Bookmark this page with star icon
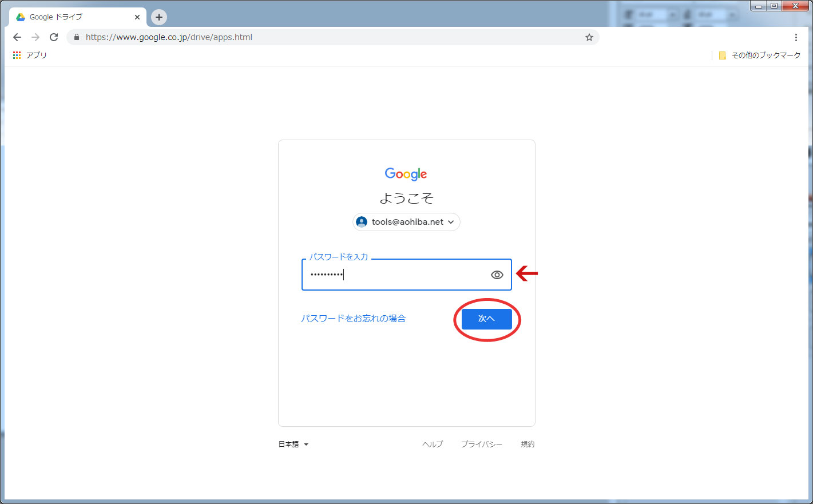Viewport: 813px width, 504px height. point(589,37)
